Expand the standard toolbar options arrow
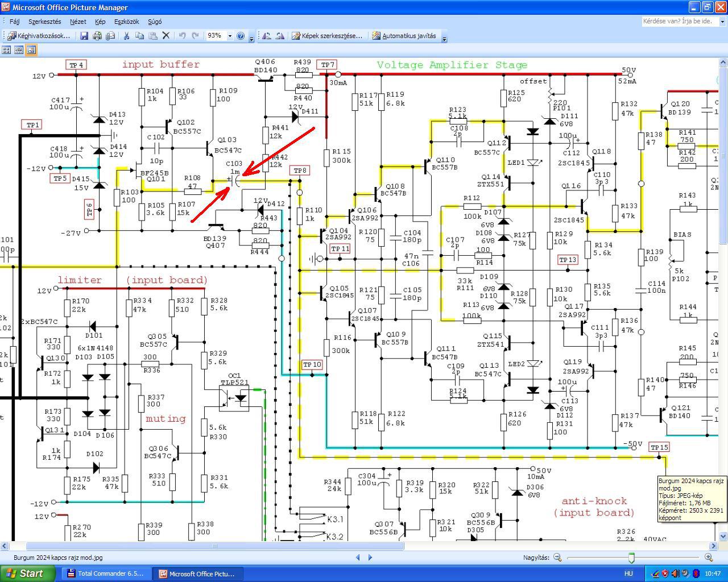Image resolution: width=728 pixels, height=582 pixels. tap(252, 36)
